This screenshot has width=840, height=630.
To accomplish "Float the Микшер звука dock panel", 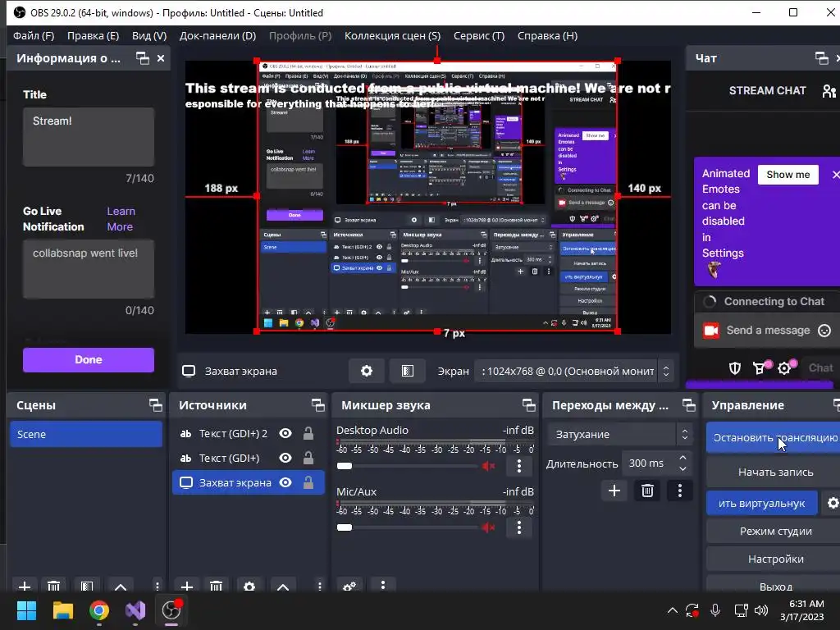I will click(x=528, y=405).
